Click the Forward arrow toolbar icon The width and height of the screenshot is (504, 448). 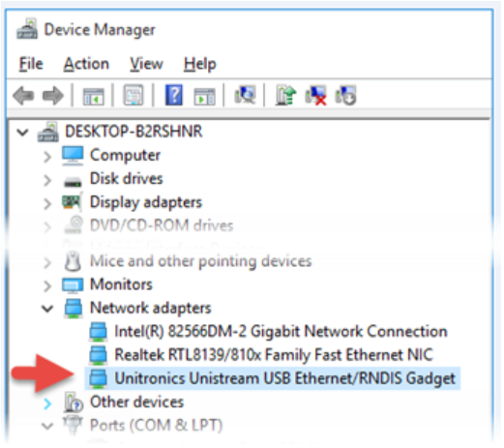coord(53,96)
